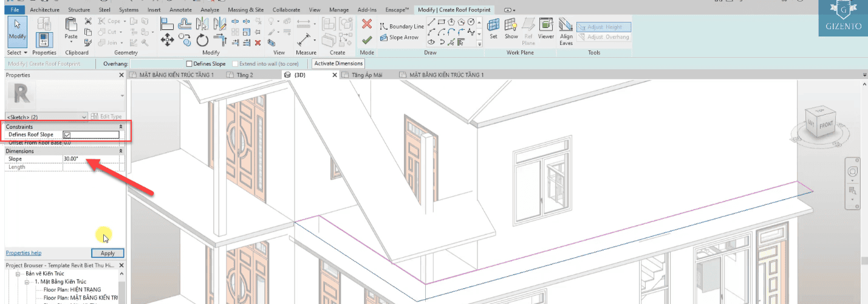
Task: Click the Show work plane icon
Action: [511, 29]
